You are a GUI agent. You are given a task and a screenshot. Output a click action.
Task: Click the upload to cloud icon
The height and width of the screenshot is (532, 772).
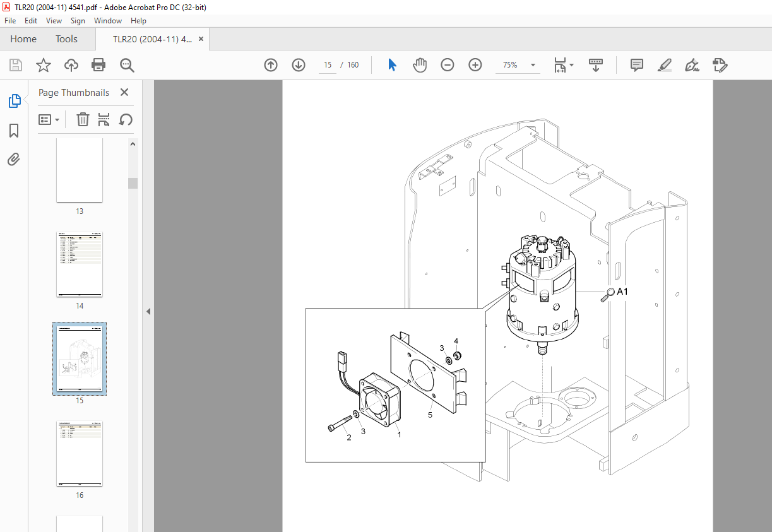coord(71,65)
